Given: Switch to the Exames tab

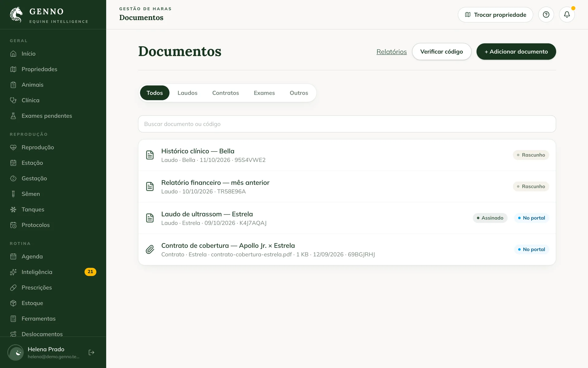Looking at the screenshot, I should click(x=264, y=93).
